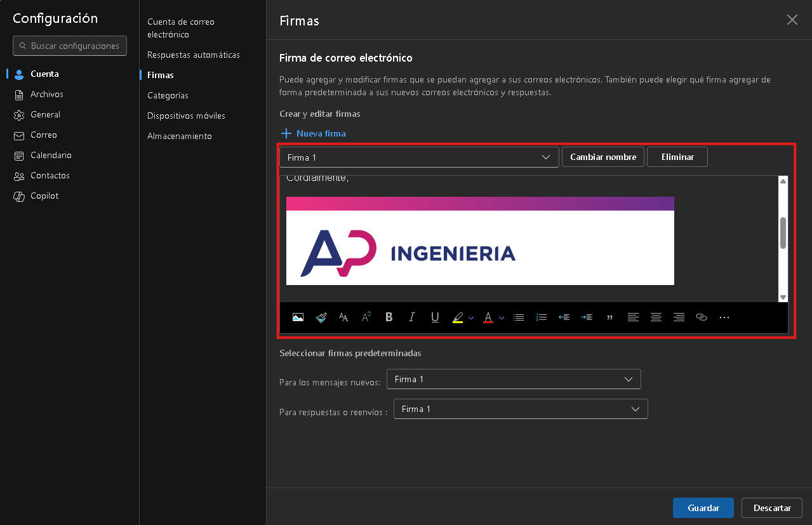Click the signature editor scroll down arrow
The width and height of the screenshot is (812, 525).
point(783,297)
